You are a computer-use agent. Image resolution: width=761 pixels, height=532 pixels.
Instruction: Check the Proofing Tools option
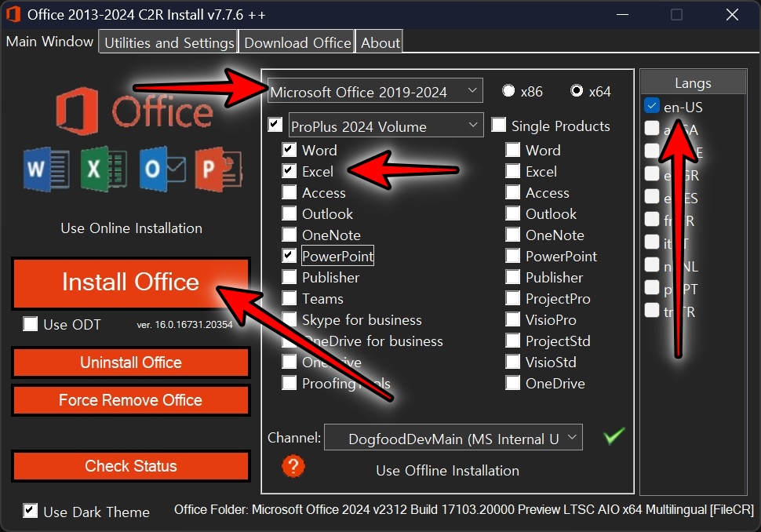289,382
